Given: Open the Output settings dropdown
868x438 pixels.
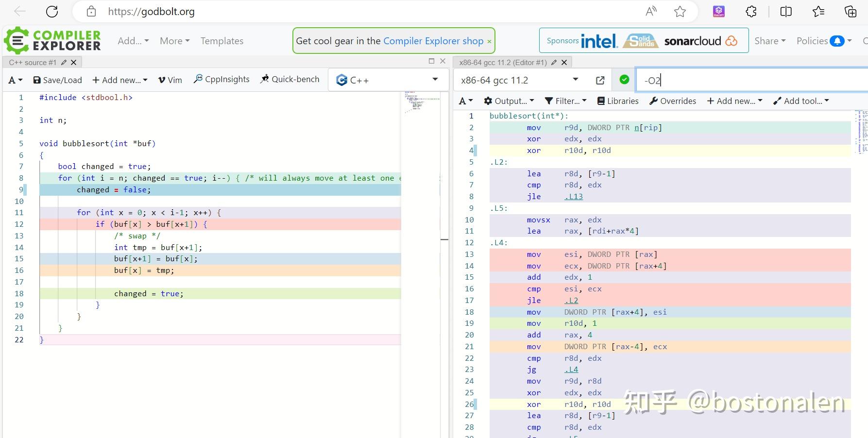Looking at the screenshot, I should tap(509, 101).
